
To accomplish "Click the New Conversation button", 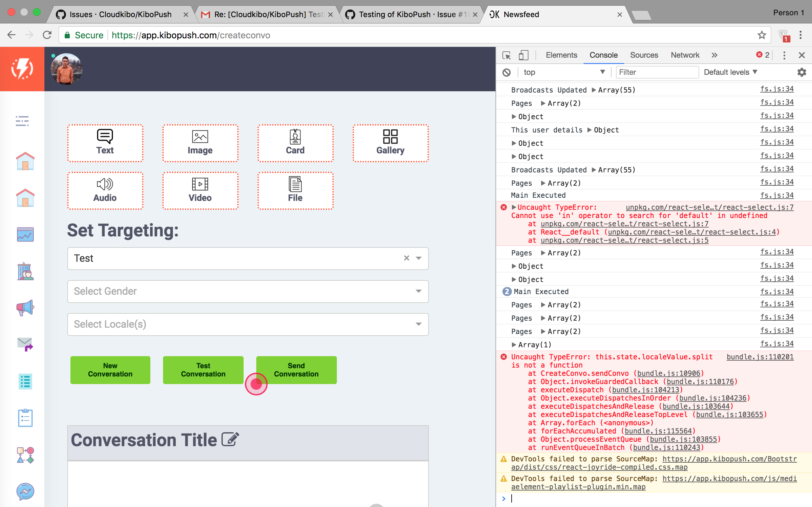I will 110,370.
